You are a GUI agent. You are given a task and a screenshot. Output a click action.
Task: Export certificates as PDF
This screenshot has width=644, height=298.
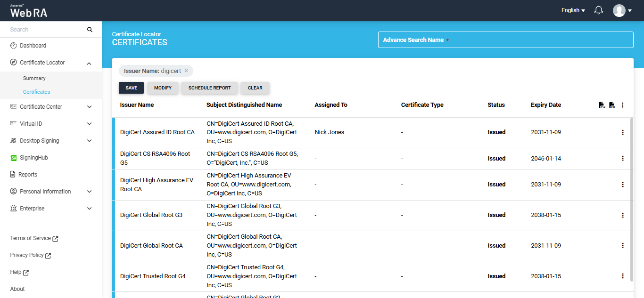click(612, 105)
